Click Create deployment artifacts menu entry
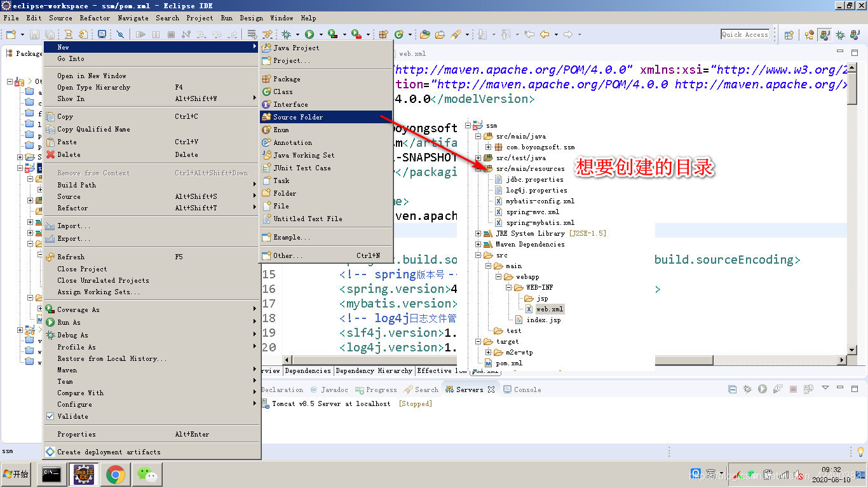The image size is (868, 488). pyautogui.click(x=152, y=452)
